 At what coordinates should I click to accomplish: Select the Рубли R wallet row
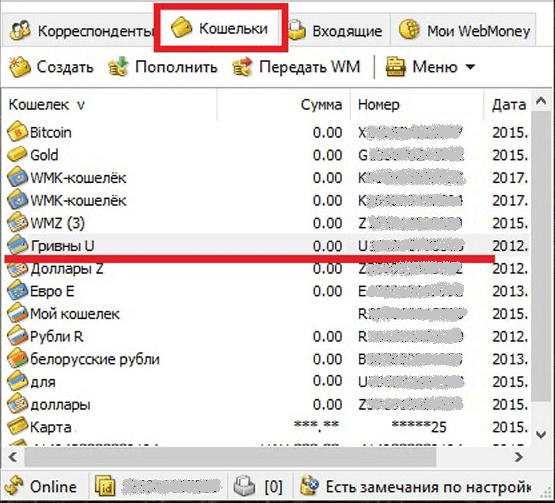coord(268,336)
